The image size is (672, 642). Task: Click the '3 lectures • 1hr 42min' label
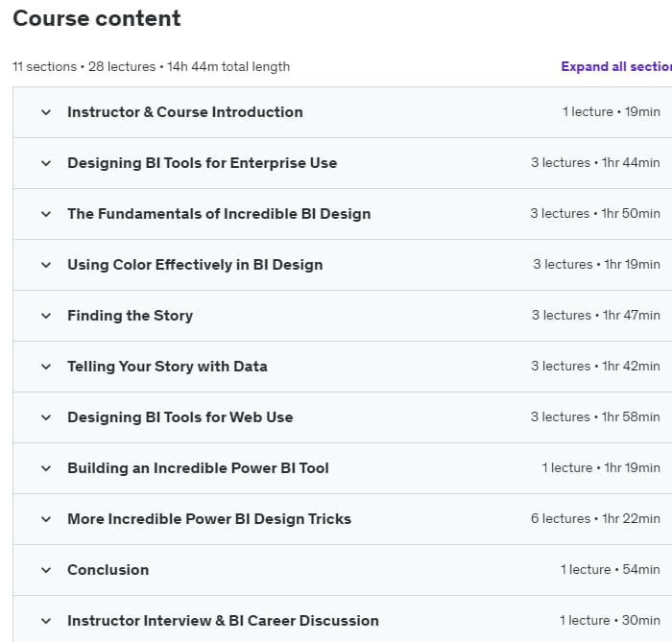click(595, 367)
